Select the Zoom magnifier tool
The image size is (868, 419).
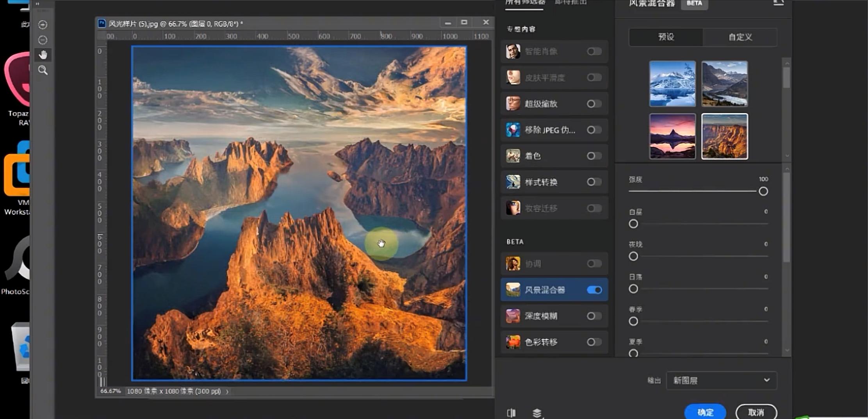pos(43,70)
